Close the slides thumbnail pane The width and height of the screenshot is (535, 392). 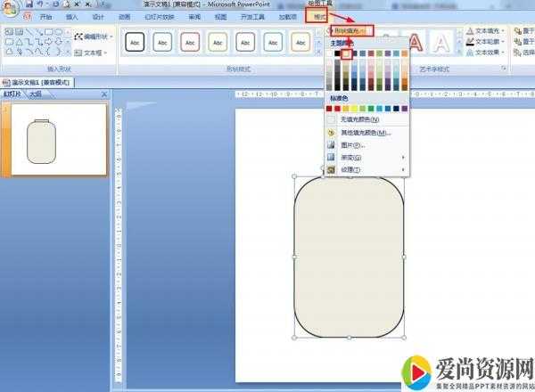click(103, 94)
